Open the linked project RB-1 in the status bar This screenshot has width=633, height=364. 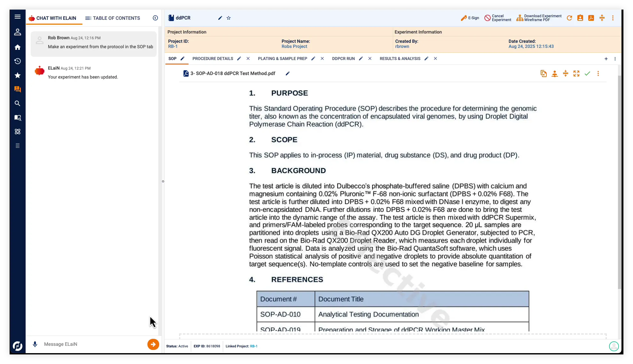254,346
